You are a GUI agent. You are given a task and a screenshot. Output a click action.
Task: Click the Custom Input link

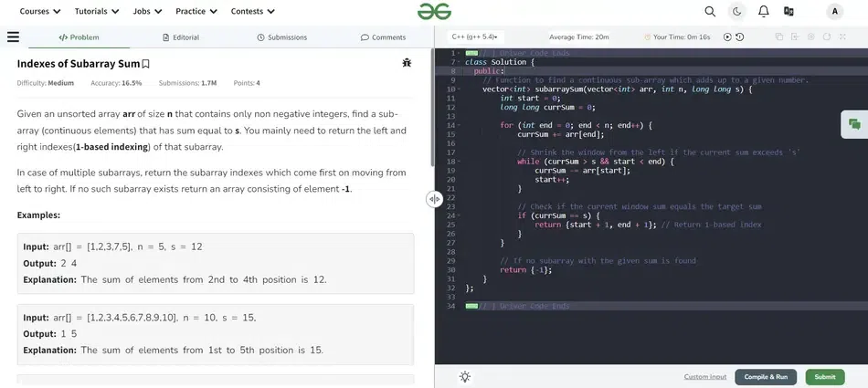point(704,377)
